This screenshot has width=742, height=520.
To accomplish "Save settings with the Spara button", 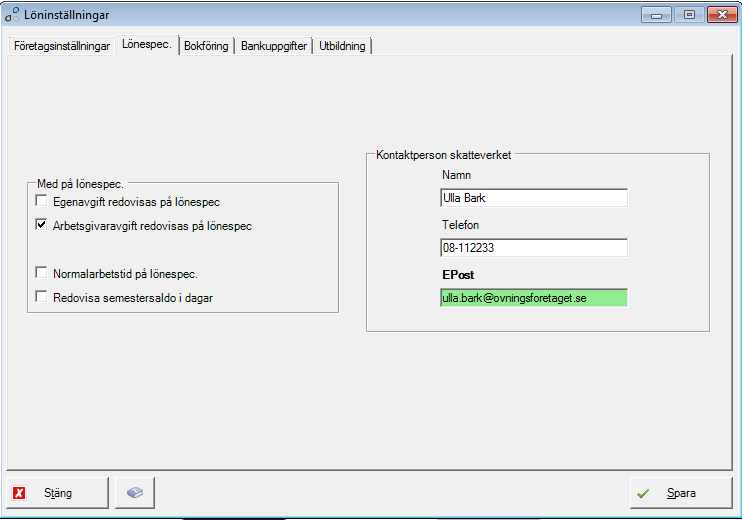I will click(x=681, y=493).
